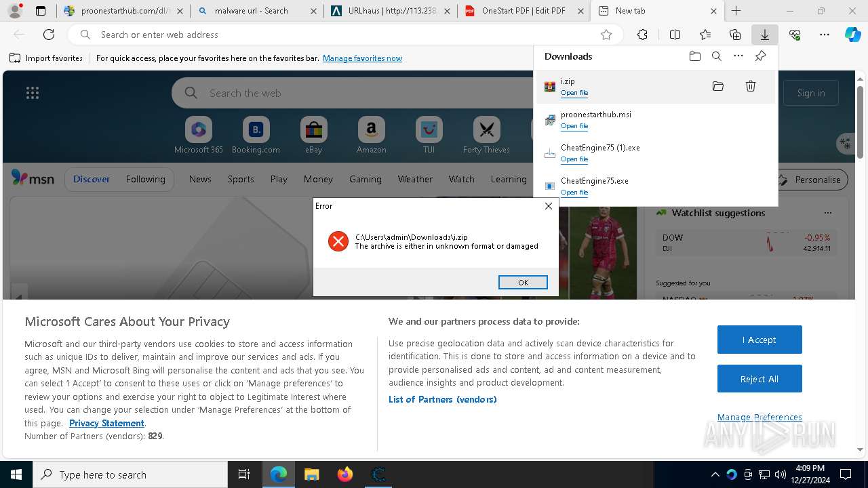Click the Personalise button on MSN

click(x=810, y=180)
